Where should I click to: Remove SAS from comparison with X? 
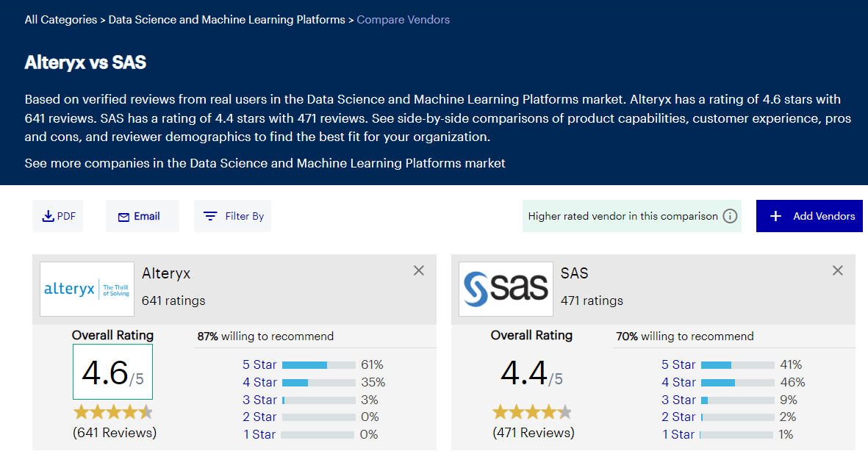838,270
